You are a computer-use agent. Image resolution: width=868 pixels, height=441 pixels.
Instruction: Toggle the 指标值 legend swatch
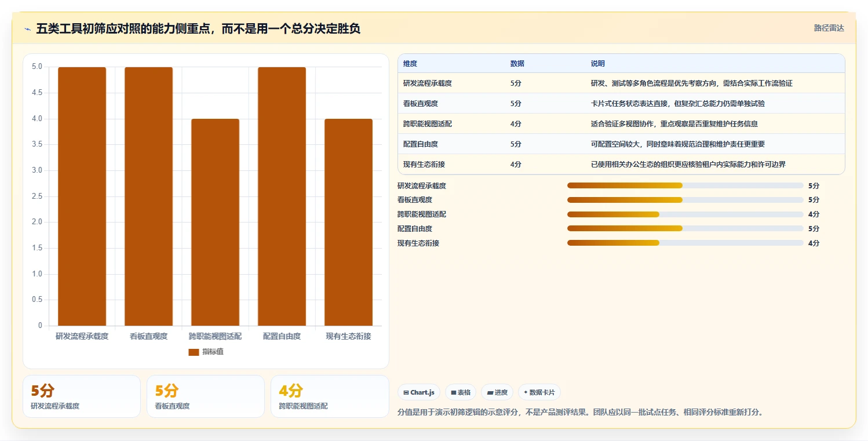pyautogui.click(x=194, y=352)
